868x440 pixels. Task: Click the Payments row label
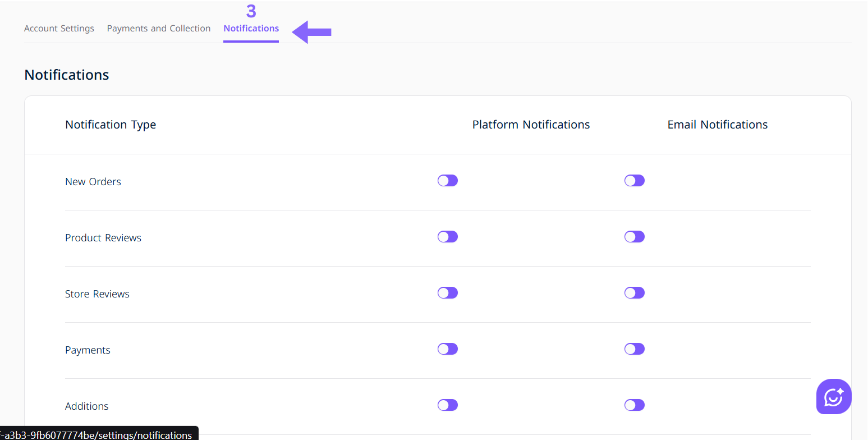(x=88, y=350)
